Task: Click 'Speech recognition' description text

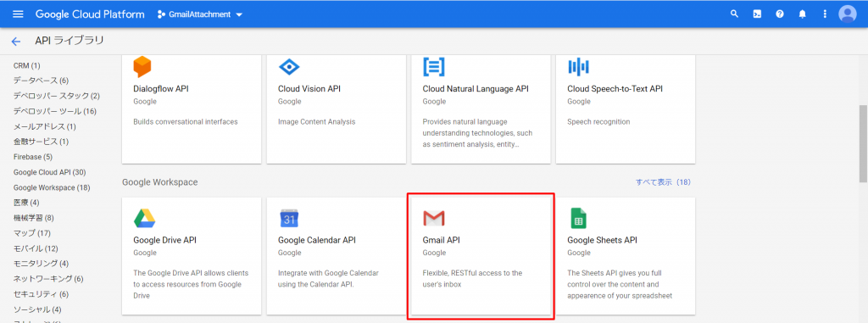Action: (598, 122)
